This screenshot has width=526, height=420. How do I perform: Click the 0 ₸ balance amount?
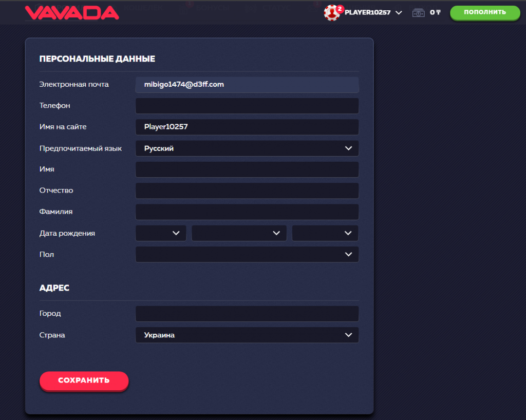click(435, 12)
